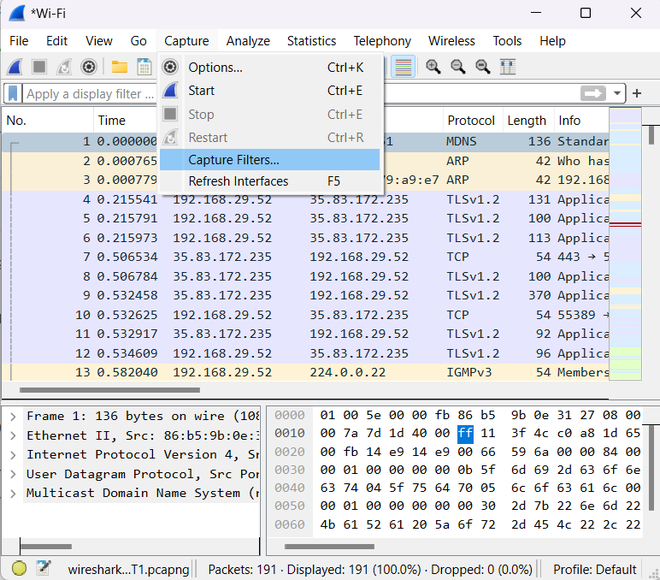Select packet 7 TCP 443 row
The height and width of the screenshot is (580, 660).
[x=306, y=257]
